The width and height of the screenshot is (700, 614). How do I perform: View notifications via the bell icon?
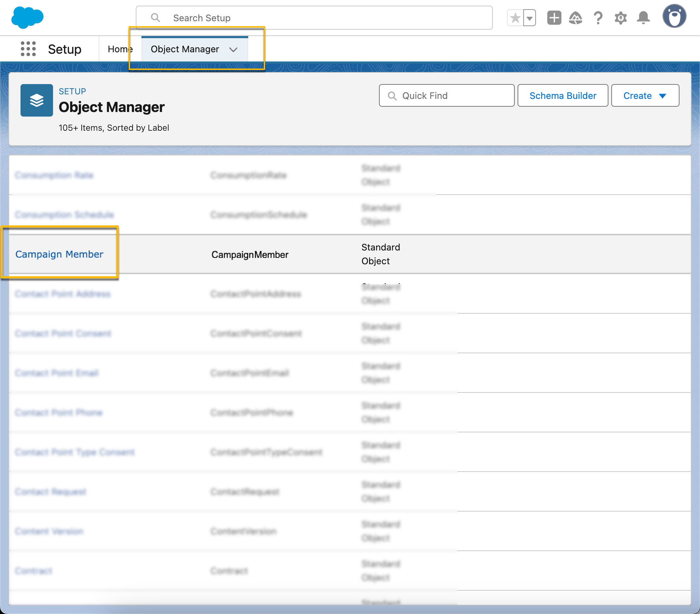pyautogui.click(x=643, y=18)
